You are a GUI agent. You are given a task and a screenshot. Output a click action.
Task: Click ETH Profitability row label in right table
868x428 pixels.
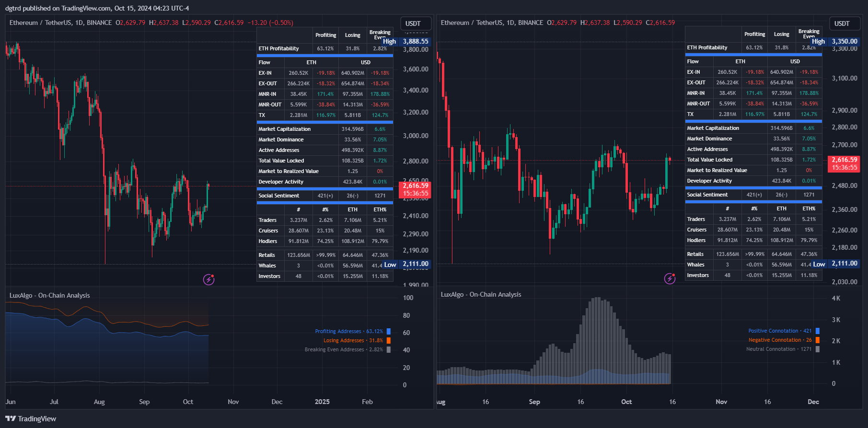point(707,47)
